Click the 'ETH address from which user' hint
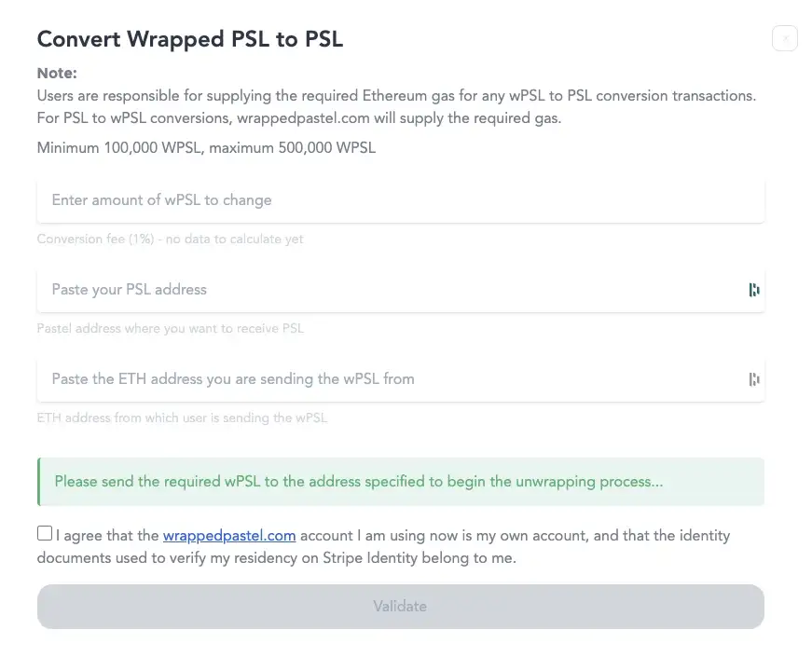Viewport: 812px width, 657px height. click(183, 417)
